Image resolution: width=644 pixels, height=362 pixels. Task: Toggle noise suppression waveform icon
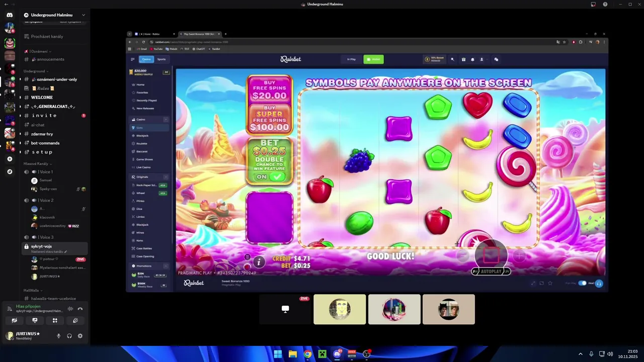coord(70,309)
